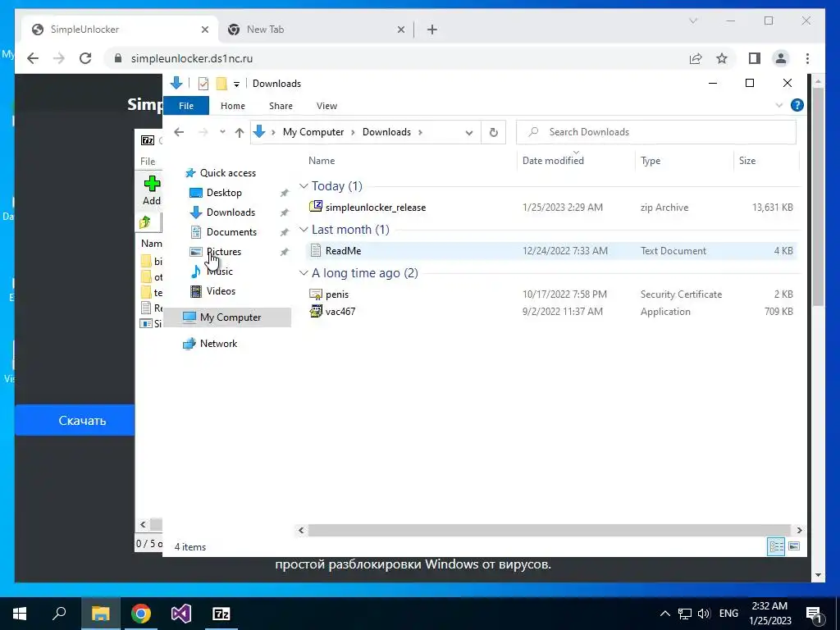
Task: Switch to details view layout
Action: (x=776, y=546)
